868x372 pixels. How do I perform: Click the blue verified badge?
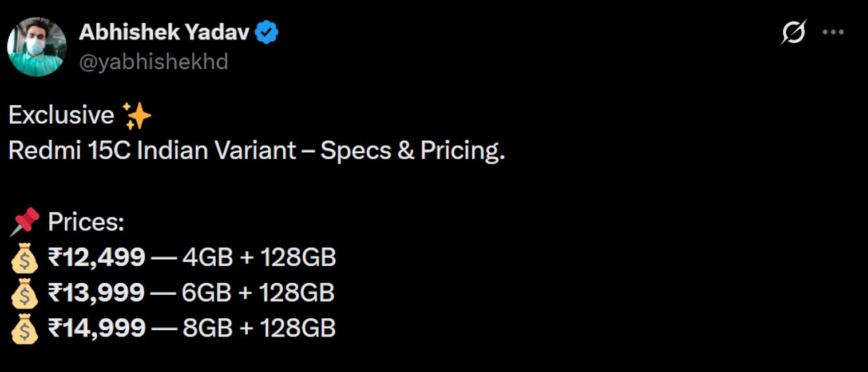267,33
